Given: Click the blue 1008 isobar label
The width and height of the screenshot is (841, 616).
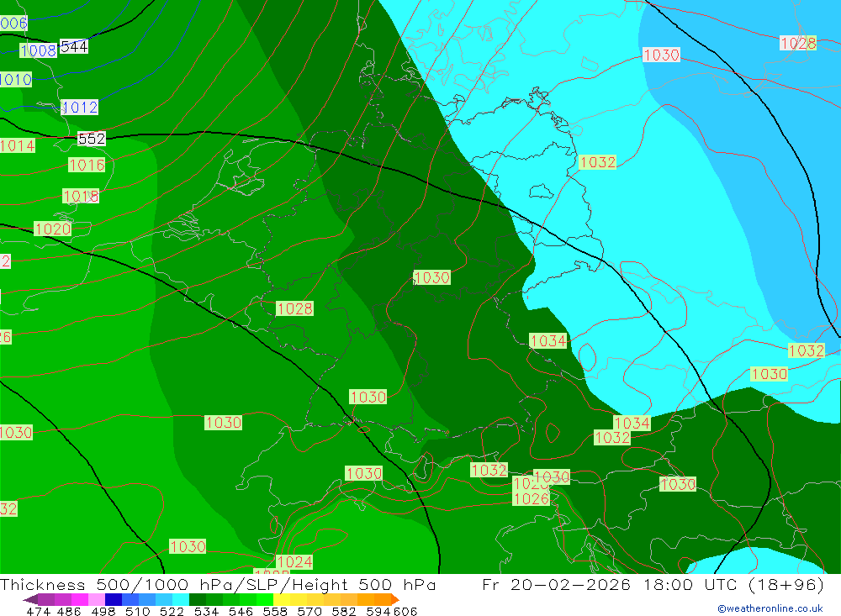Looking at the screenshot, I should point(38,50).
